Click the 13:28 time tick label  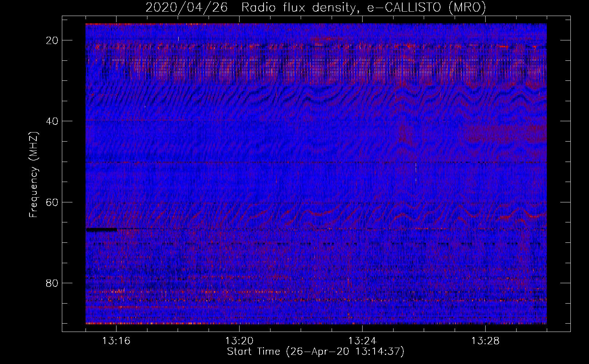pyautogui.click(x=485, y=341)
